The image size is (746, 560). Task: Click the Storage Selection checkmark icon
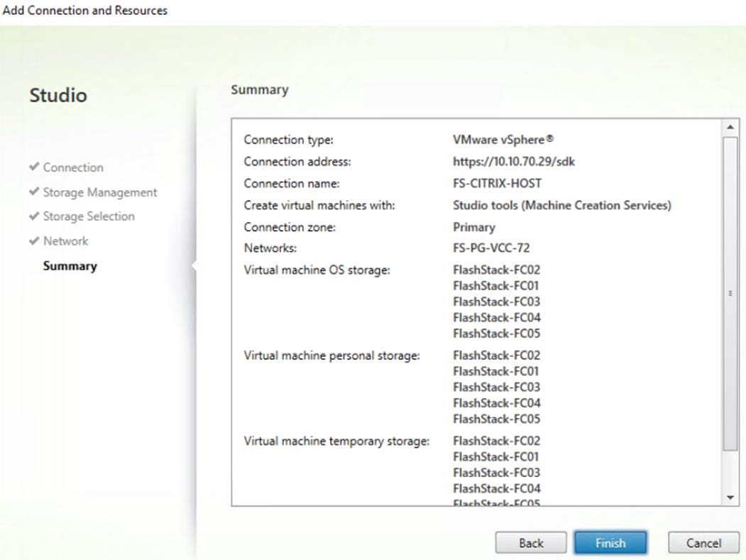pos(34,216)
